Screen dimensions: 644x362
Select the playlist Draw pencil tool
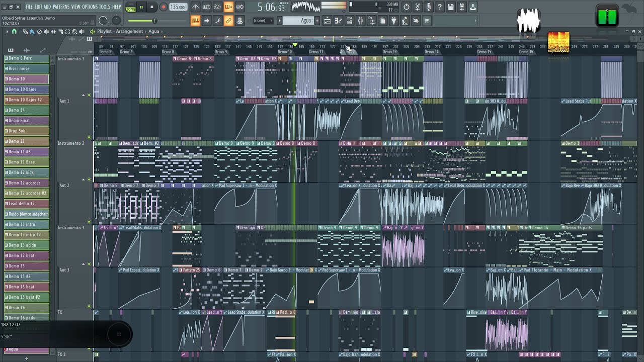pyautogui.click(x=25, y=32)
